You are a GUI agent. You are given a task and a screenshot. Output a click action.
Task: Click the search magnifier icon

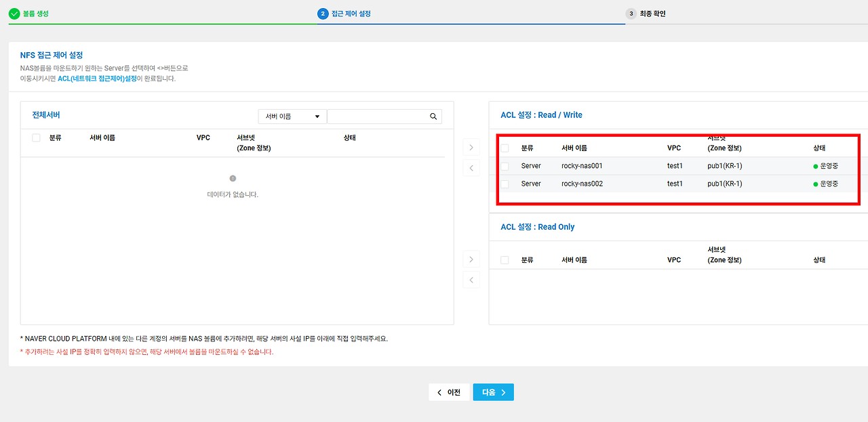433,117
